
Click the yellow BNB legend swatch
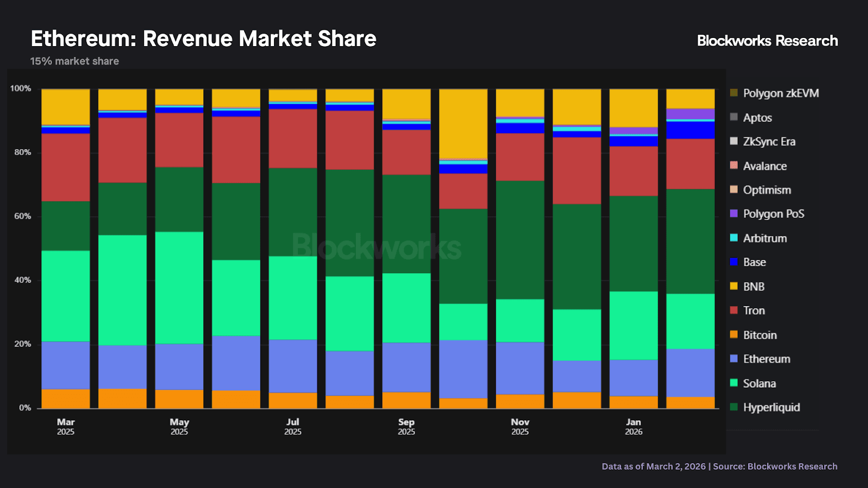coord(734,286)
